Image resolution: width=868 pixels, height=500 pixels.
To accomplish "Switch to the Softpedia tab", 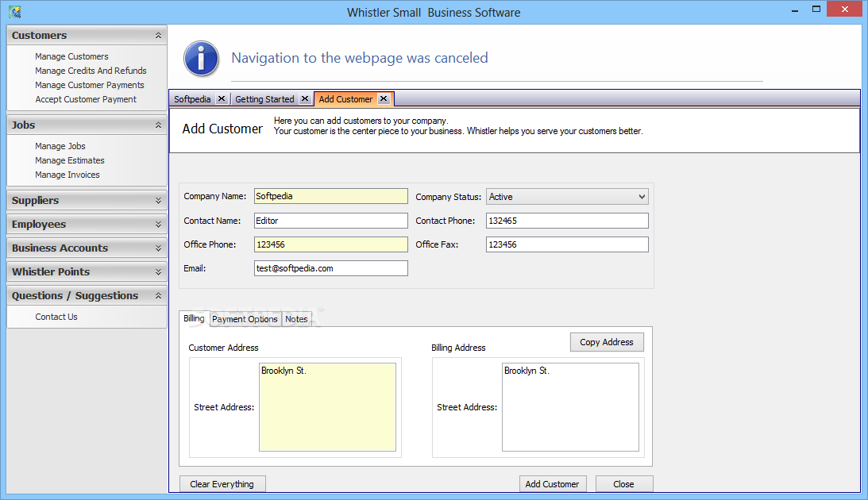I will (192, 99).
